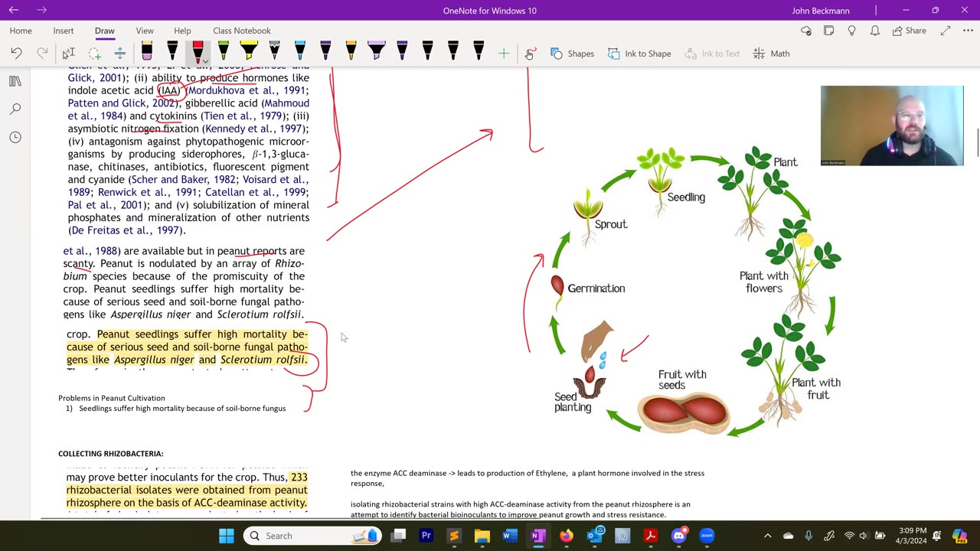Open the Windows Start menu
Screen dimensions: 980x551
(x=227, y=536)
